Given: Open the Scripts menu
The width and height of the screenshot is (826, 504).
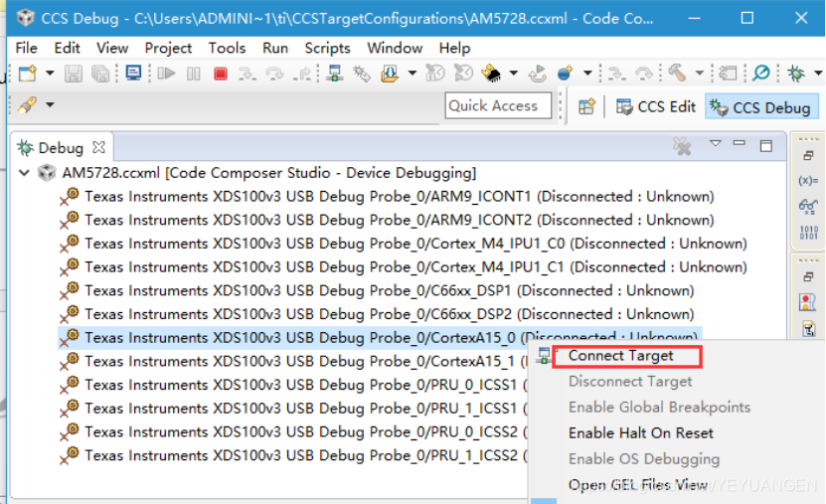Looking at the screenshot, I should pyautogui.click(x=327, y=48).
